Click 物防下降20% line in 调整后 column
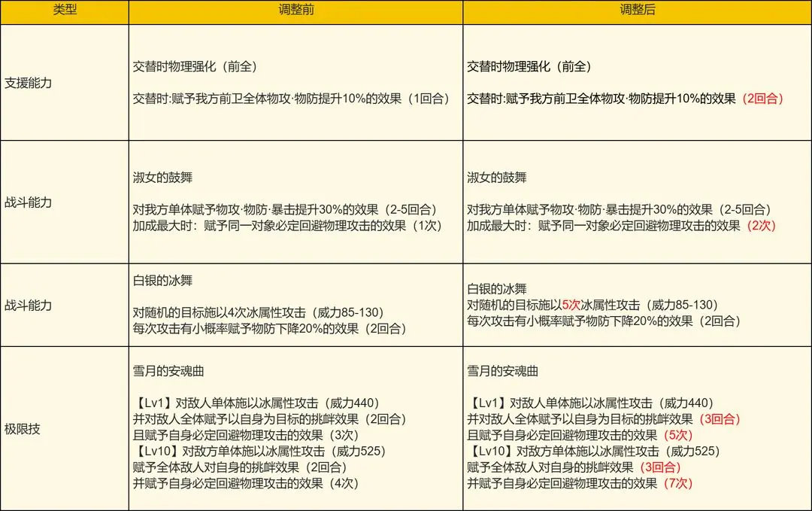This screenshot has width=812, height=511. click(x=604, y=321)
